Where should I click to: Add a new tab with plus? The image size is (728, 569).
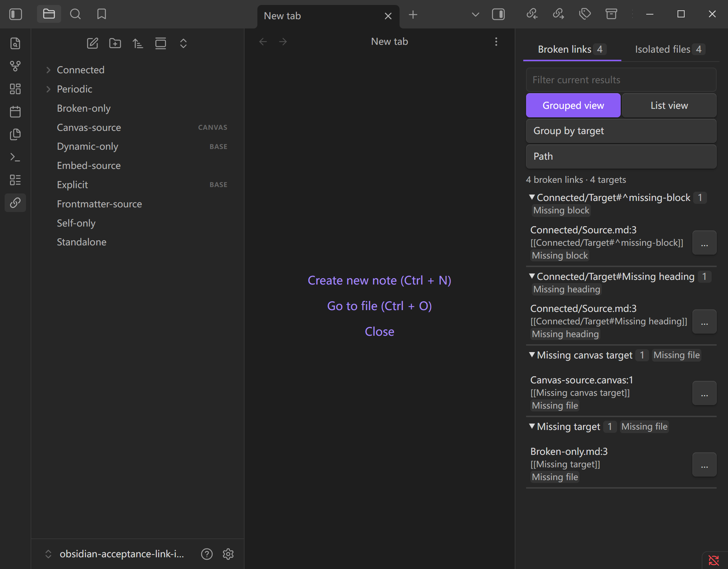coord(413,15)
